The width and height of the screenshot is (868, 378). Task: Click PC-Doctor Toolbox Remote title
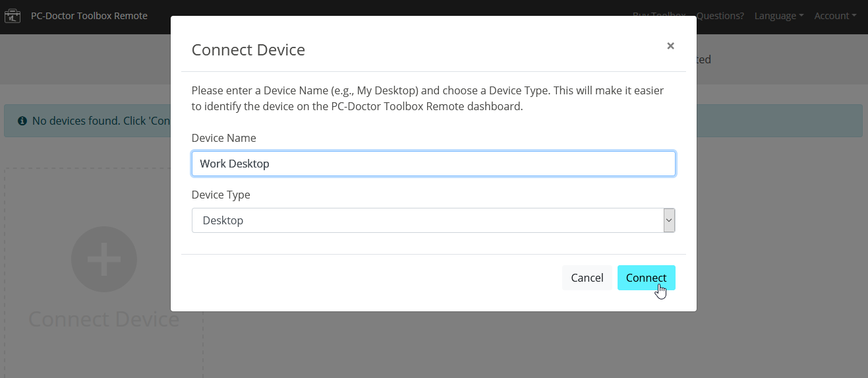[89, 16]
